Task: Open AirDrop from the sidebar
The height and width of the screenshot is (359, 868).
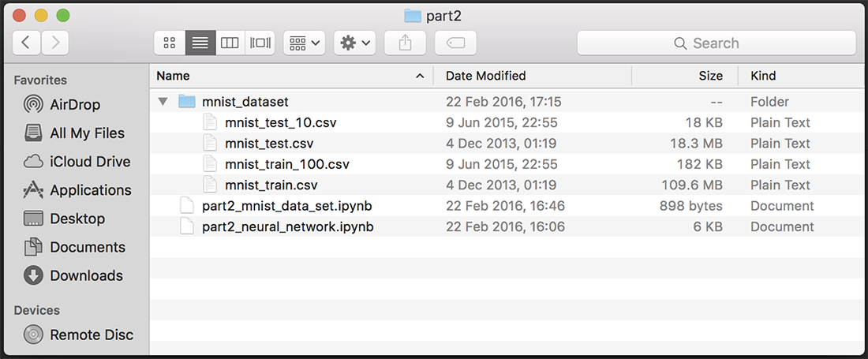Action: pyautogui.click(x=74, y=105)
